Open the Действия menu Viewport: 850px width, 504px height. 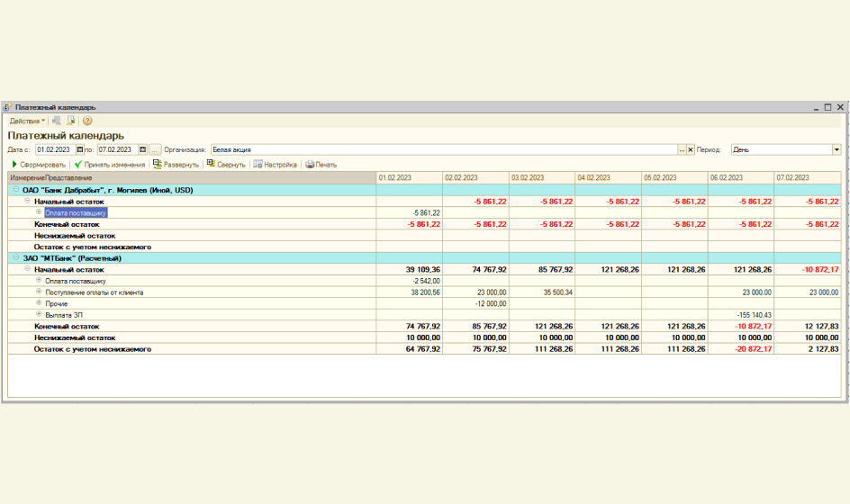26,121
